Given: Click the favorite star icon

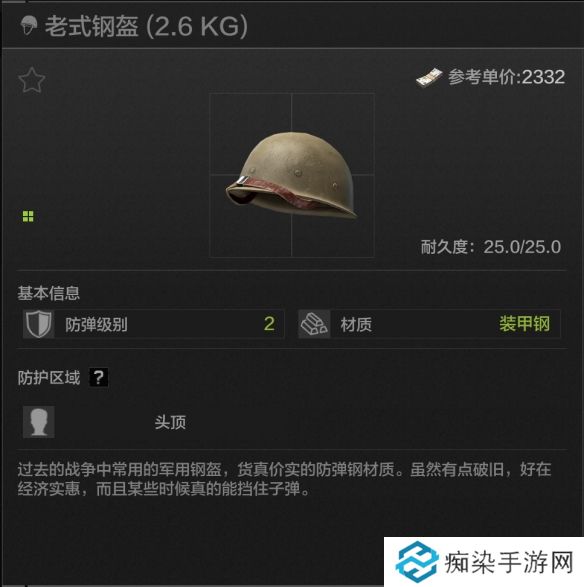Looking at the screenshot, I should pos(32,80).
